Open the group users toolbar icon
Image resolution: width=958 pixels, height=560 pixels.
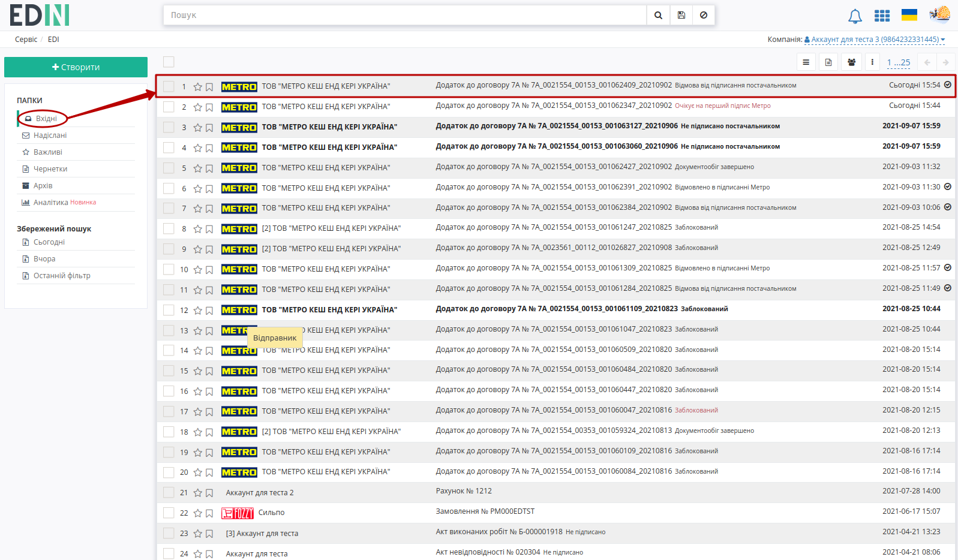(x=851, y=62)
